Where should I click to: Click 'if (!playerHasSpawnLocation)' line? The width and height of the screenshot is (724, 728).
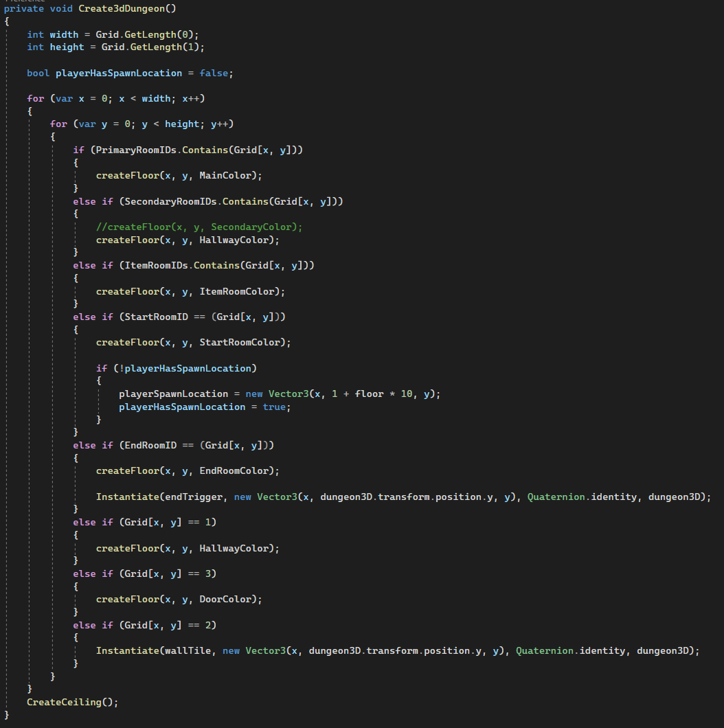177,369
